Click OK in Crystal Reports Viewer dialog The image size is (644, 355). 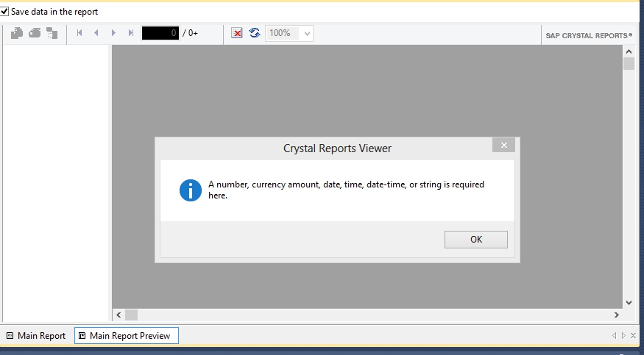(476, 240)
